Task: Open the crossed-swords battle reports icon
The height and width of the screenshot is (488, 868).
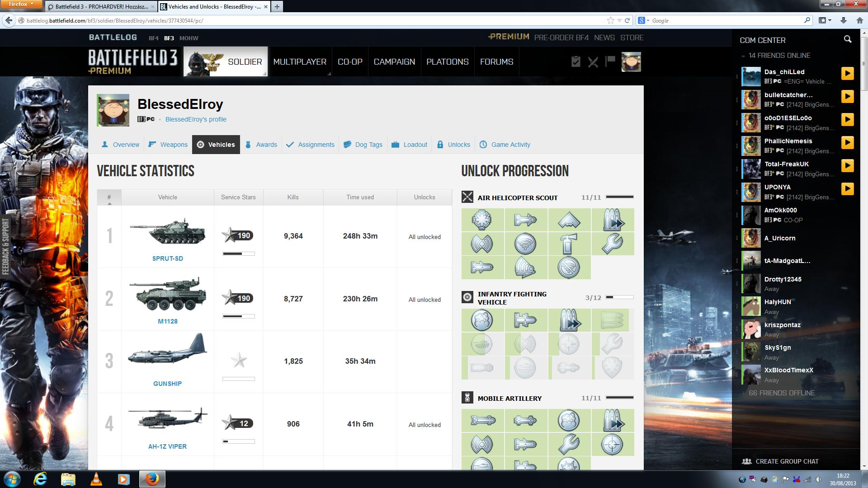Action: coord(593,62)
